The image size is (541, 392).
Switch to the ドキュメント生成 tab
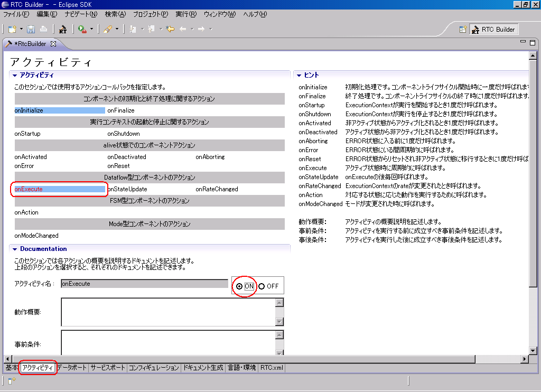(203, 368)
